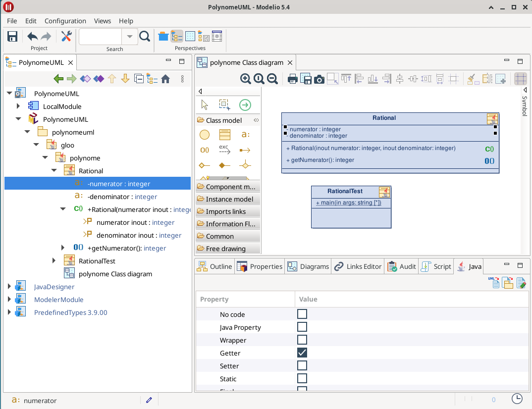
Task: Enable the No code checkbox
Action: click(302, 314)
